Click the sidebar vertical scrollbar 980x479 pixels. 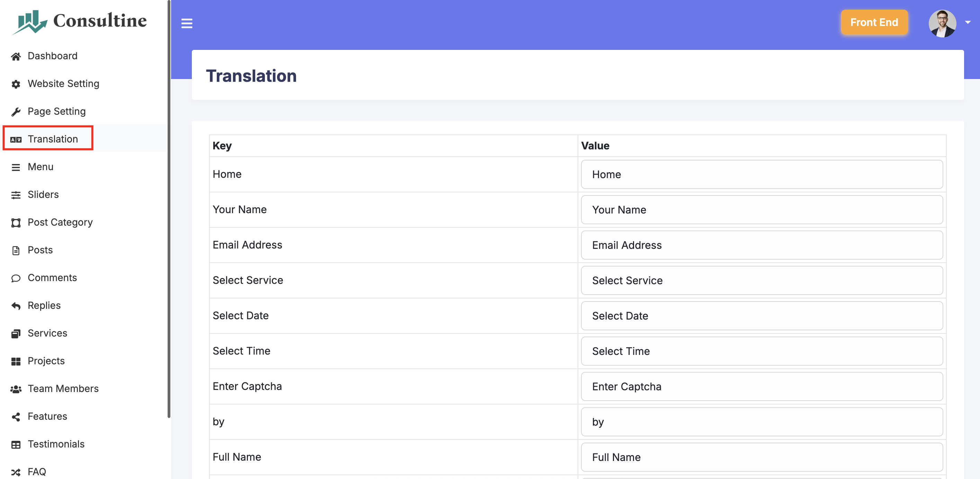pyautogui.click(x=169, y=209)
